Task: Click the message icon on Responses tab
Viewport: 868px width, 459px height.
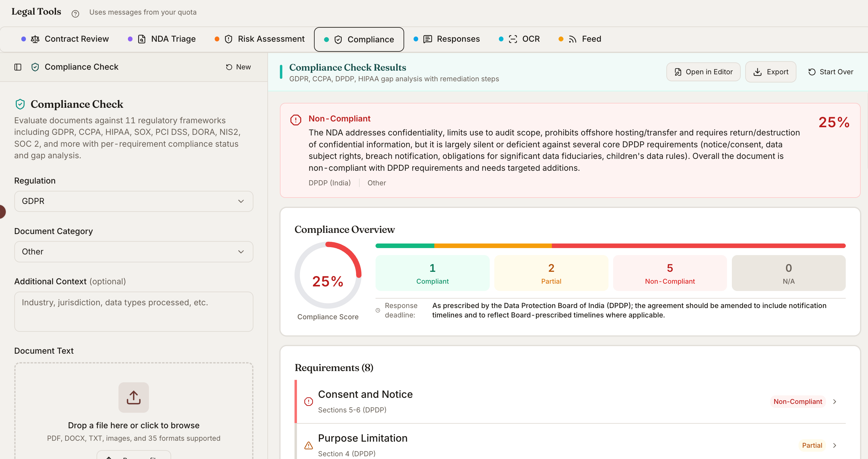Action: point(428,39)
